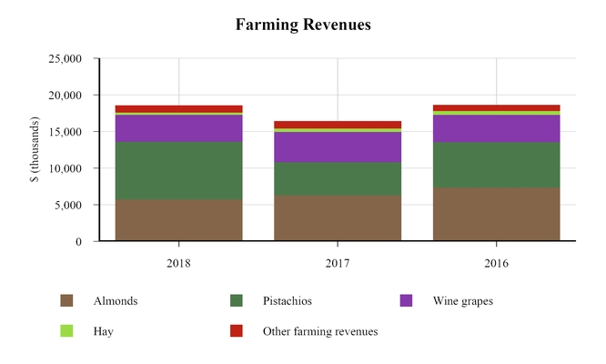Click the 2018 Almonds bar segment
The width and height of the screenshot is (606, 364).
(x=178, y=220)
